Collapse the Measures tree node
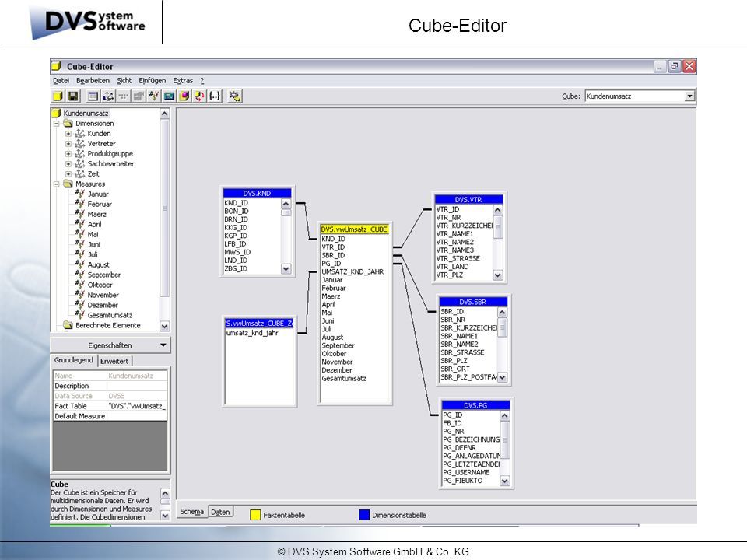The height and width of the screenshot is (560, 747). point(57,184)
